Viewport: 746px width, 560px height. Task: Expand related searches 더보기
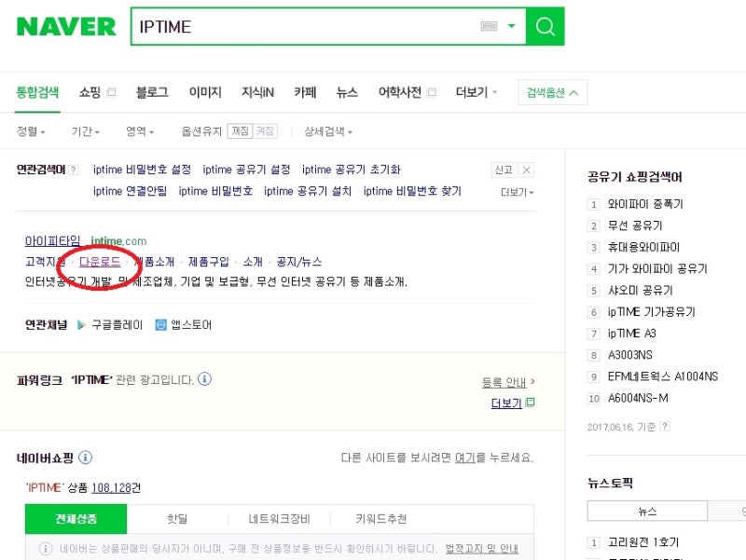[518, 192]
